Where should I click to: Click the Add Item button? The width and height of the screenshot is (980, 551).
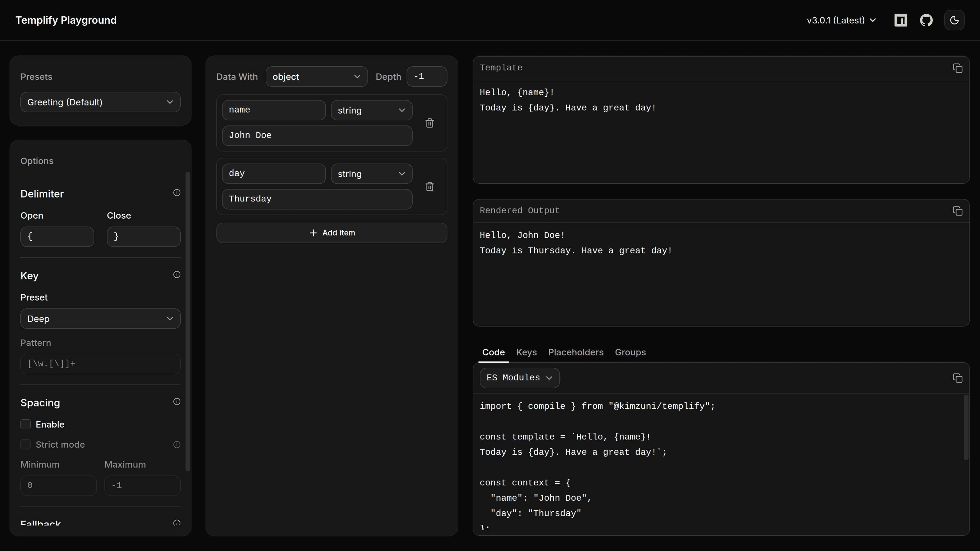pyautogui.click(x=332, y=233)
